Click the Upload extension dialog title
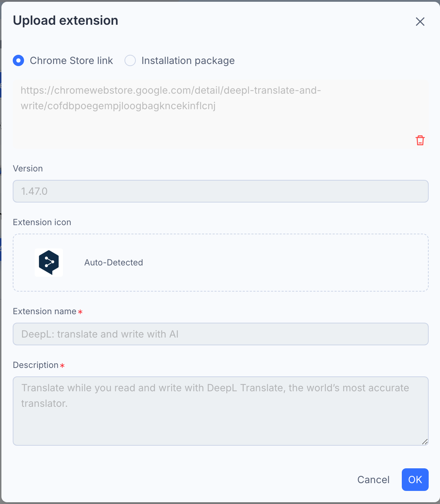The image size is (440, 504). point(65,20)
